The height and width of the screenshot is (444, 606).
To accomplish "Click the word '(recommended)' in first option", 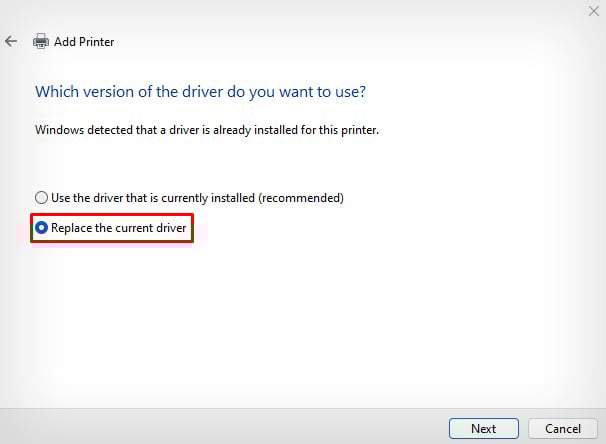I will (303, 197).
